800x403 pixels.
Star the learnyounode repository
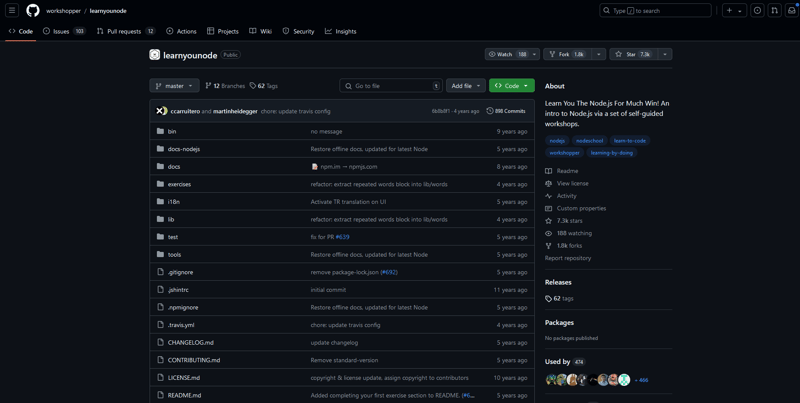tap(632, 54)
